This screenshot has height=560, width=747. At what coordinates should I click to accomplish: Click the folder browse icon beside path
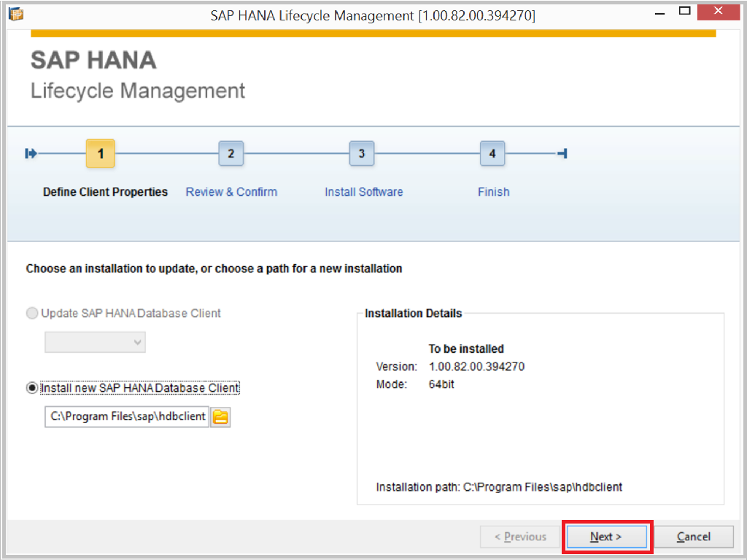(x=220, y=417)
